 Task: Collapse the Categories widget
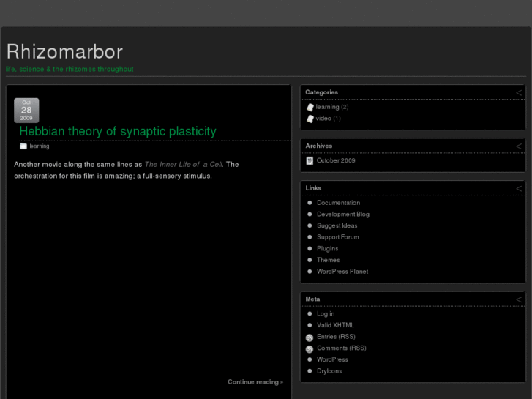point(519,92)
